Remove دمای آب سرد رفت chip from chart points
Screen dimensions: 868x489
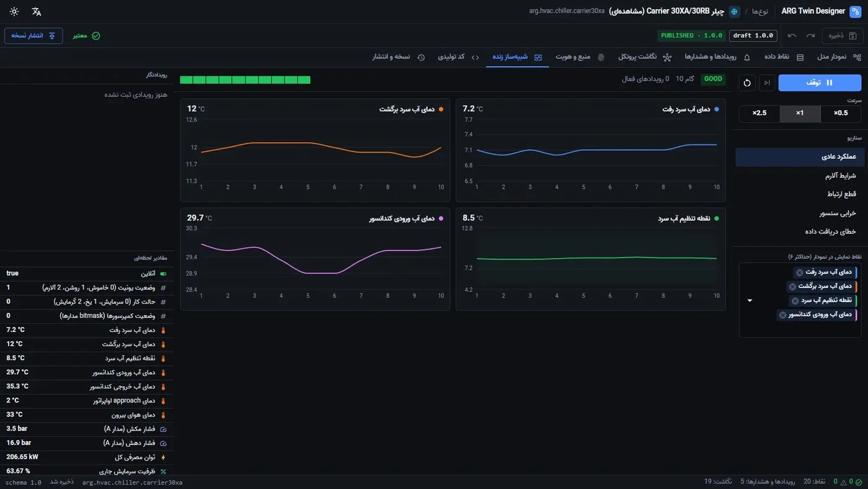pyautogui.click(x=800, y=272)
